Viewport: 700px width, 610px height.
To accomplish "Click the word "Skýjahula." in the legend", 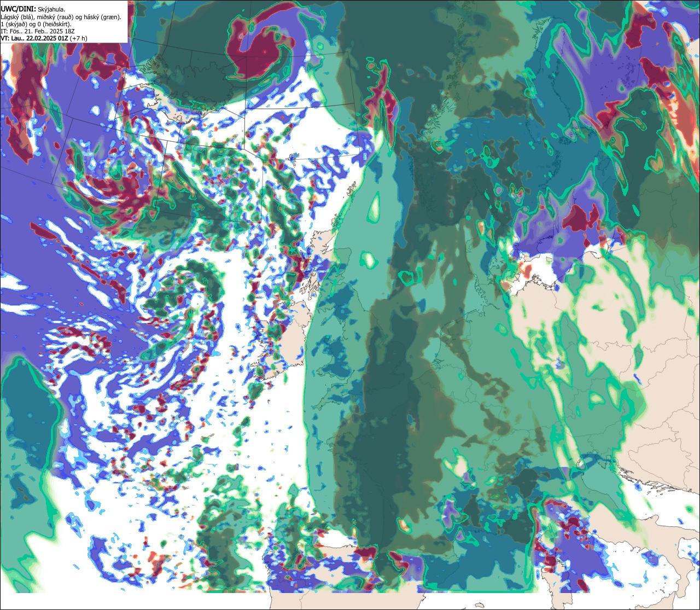I will pos(51,10).
